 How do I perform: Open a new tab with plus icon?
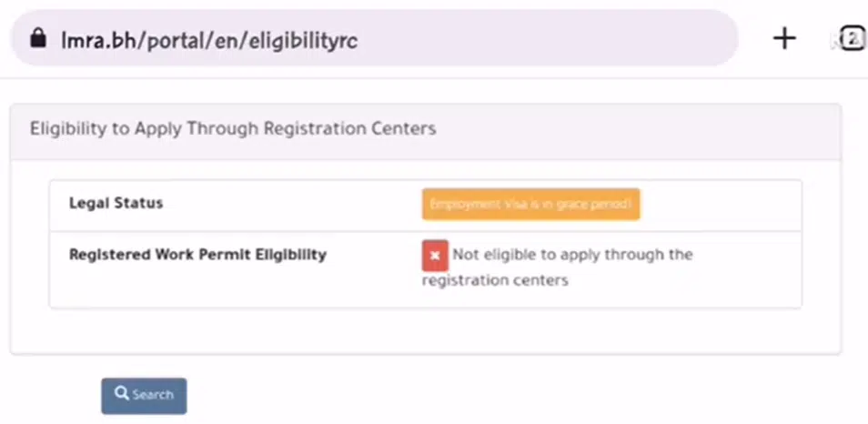point(783,38)
